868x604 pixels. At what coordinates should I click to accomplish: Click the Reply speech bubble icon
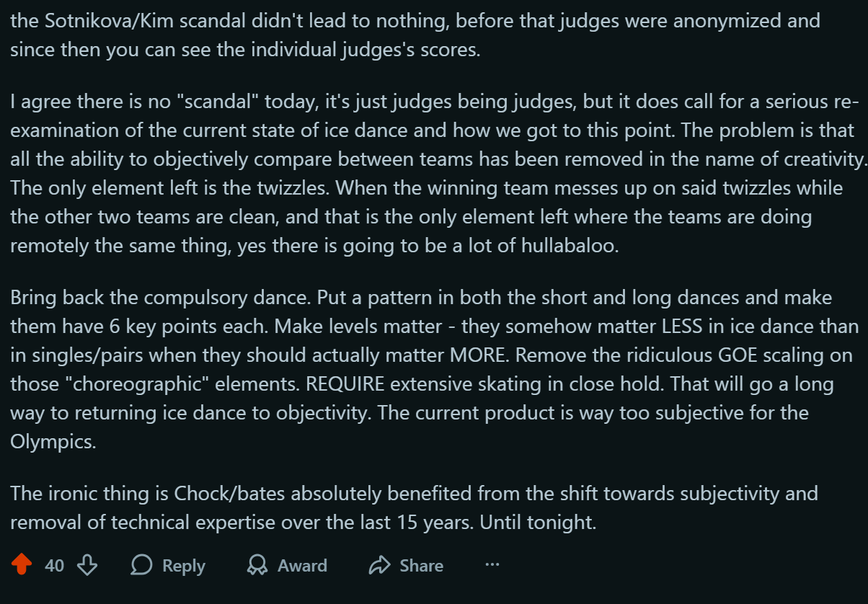coord(142,566)
